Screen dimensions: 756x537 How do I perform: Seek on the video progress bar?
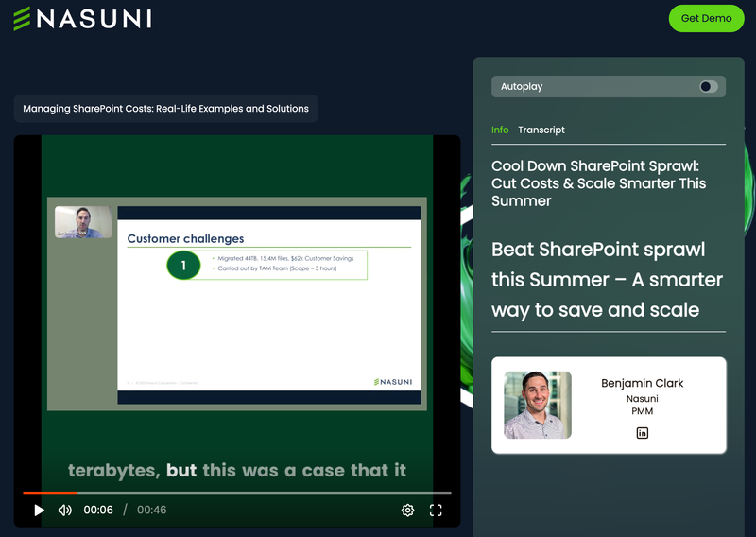(x=237, y=493)
